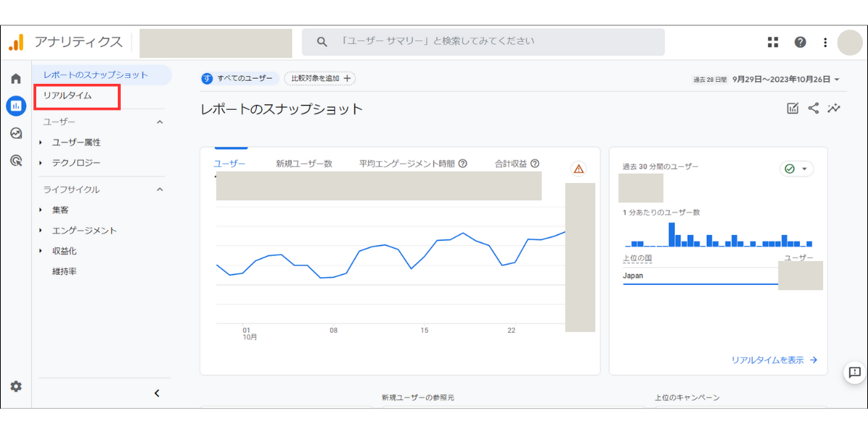Open the date range dropdown
This screenshot has height=434, width=868.
(x=766, y=80)
